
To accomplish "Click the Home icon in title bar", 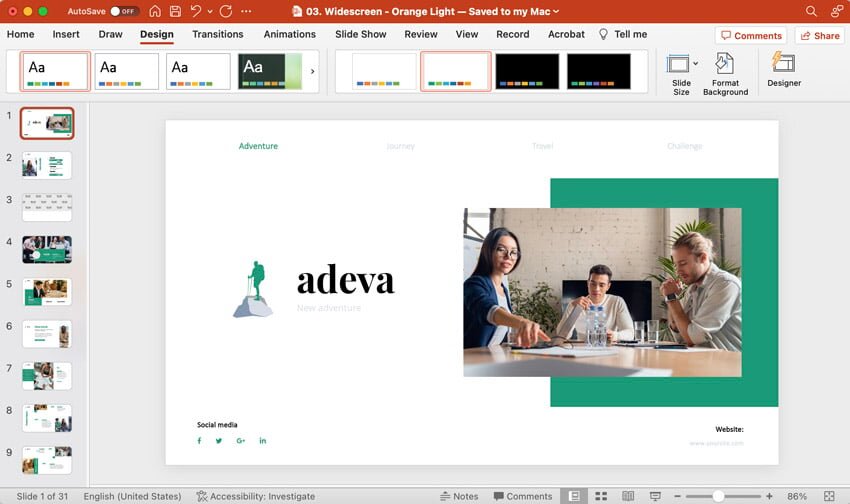I will 155,11.
